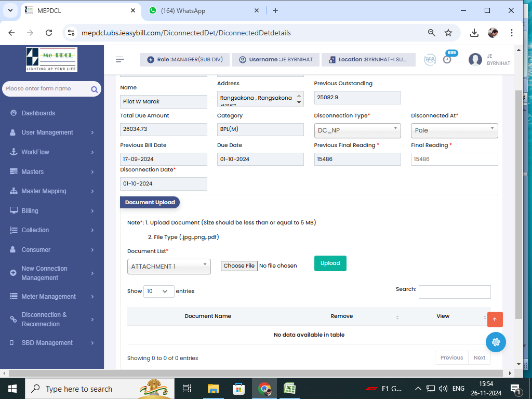The image size is (532, 399).
Task: Click the table Search input box
Action: coord(455,292)
